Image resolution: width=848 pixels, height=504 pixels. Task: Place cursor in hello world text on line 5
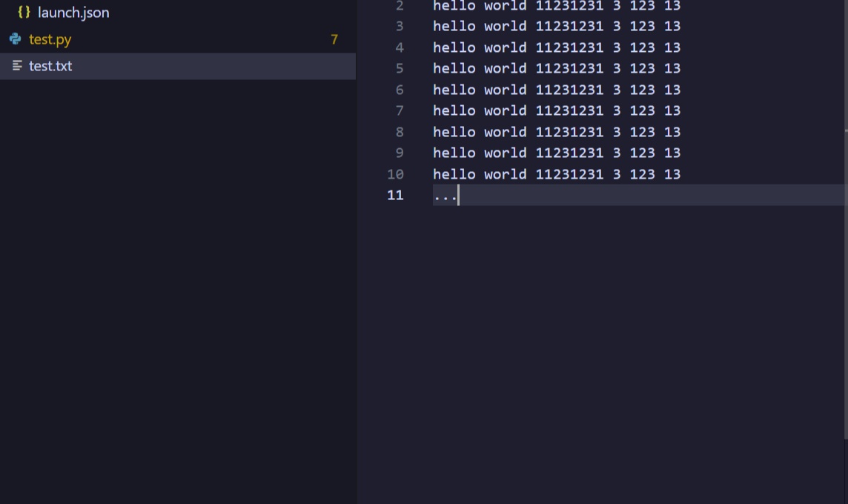pyautogui.click(x=557, y=68)
